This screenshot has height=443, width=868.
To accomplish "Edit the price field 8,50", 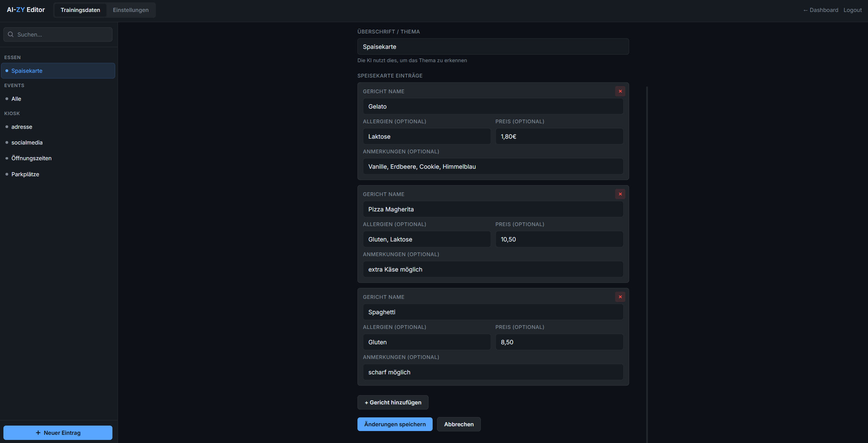I will coord(559,342).
